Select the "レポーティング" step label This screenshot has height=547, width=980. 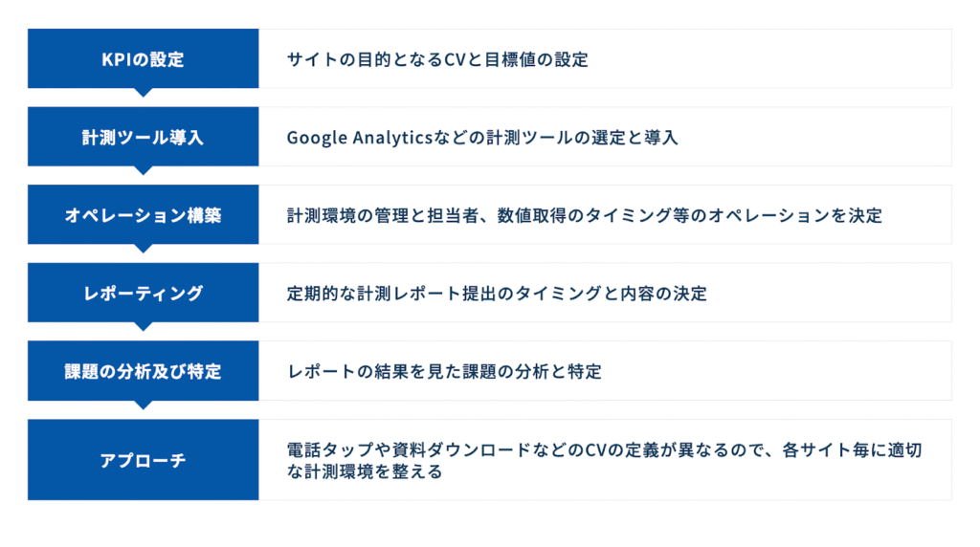tap(143, 293)
